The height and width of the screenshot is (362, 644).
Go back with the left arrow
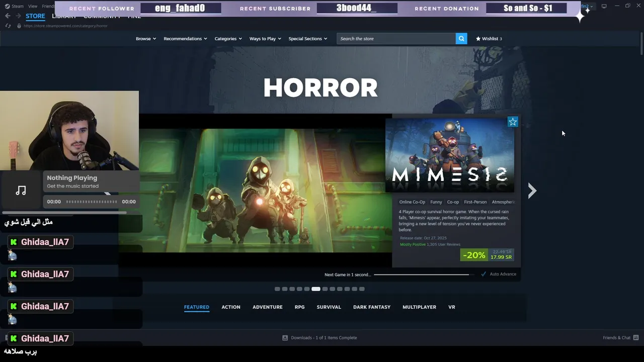(8, 16)
